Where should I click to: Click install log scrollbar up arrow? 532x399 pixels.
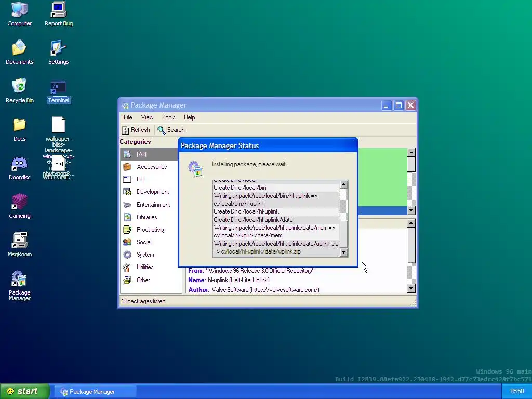[x=344, y=185]
